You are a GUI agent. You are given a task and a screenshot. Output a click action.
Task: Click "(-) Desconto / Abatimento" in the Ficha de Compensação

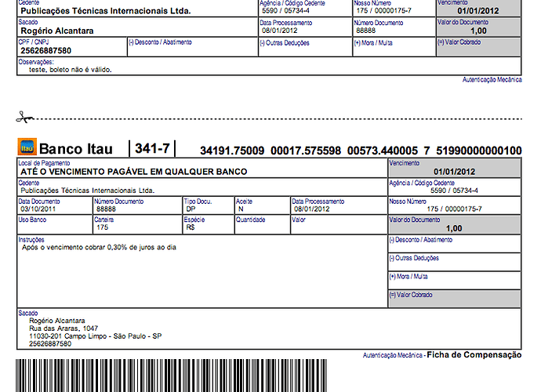pos(420,240)
